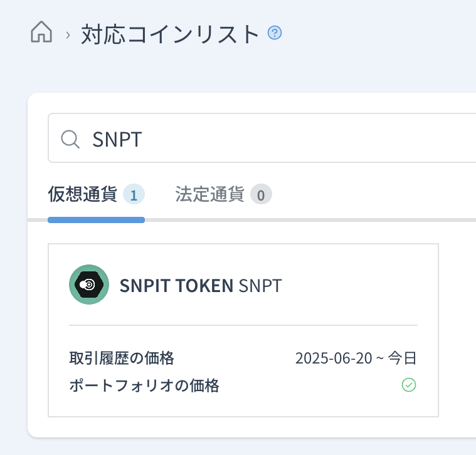Screen dimensions: 476x455
Task: Click the count badge on 仮想通貨
Action: (134, 195)
